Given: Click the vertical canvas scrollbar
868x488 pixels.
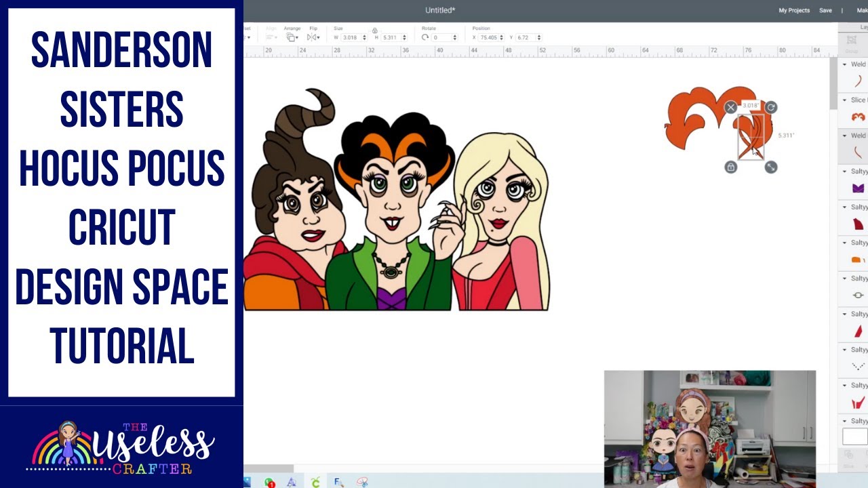Looking at the screenshot, I should coord(833,83).
